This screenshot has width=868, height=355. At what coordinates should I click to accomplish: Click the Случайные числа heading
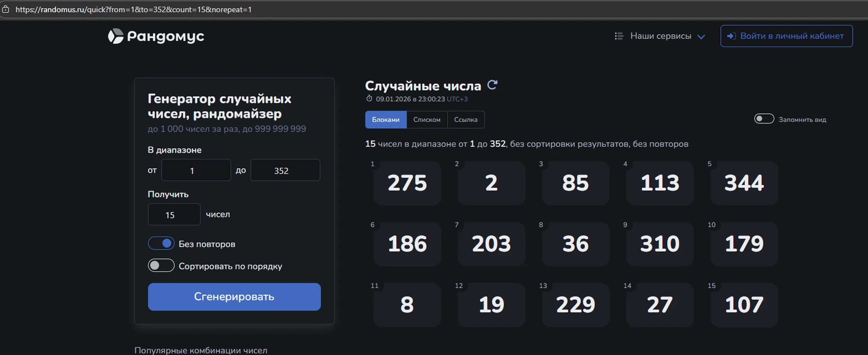click(x=423, y=86)
